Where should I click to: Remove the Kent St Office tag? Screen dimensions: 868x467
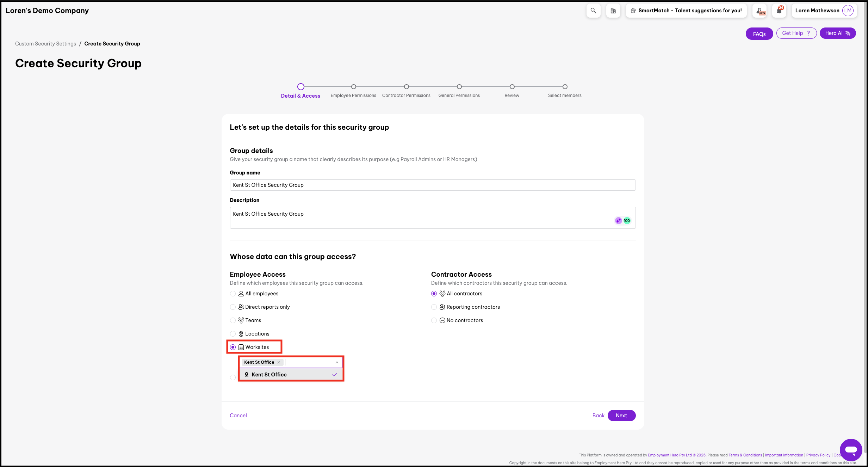coord(279,362)
